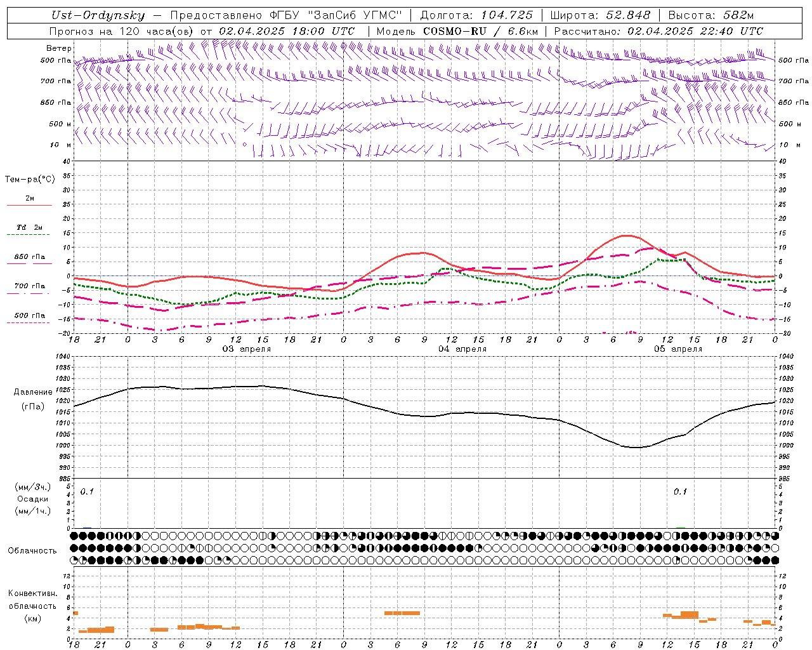Screen dimensions: 812x650
Task: Click the Td 2м dew point legend entry
Action: point(30,227)
